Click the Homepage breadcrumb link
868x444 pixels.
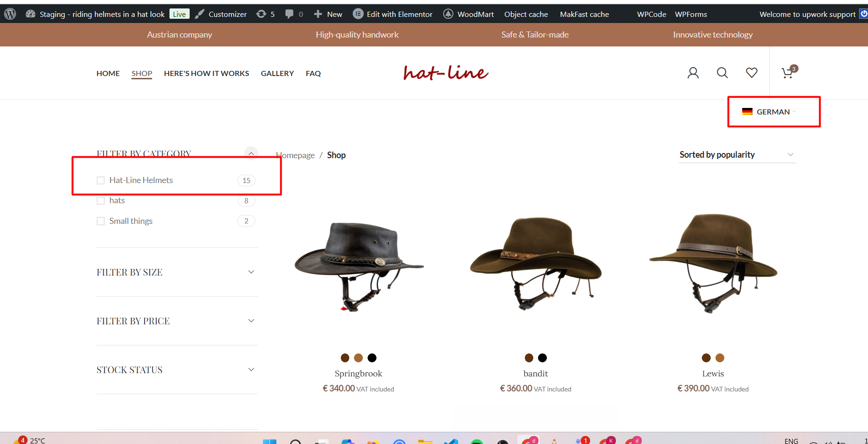click(x=295, y=155)
